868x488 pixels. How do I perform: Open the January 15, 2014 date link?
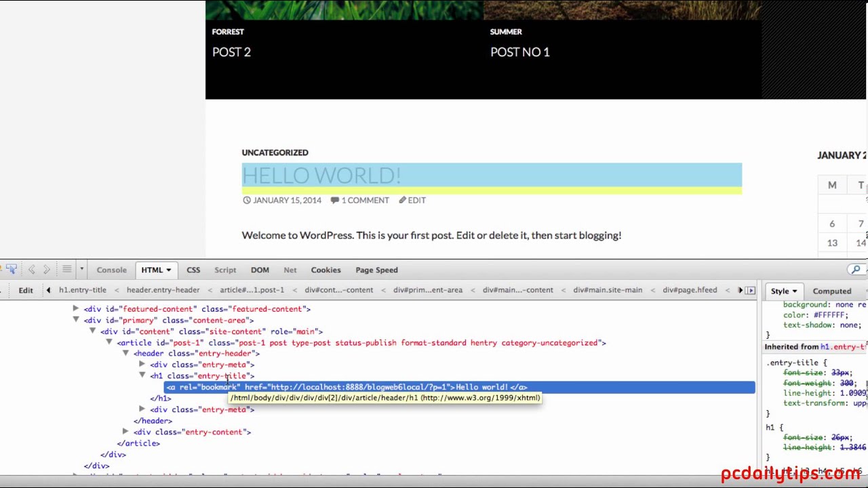(287, 200)
